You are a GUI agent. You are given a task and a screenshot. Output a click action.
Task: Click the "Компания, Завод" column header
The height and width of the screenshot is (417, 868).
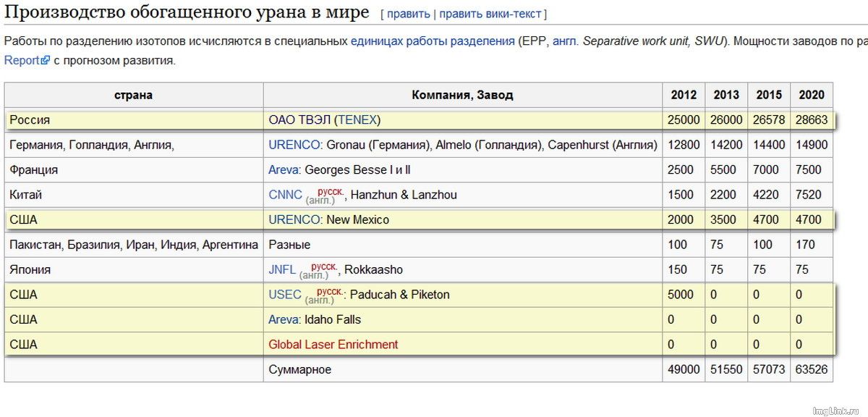[x=463, y=95]
